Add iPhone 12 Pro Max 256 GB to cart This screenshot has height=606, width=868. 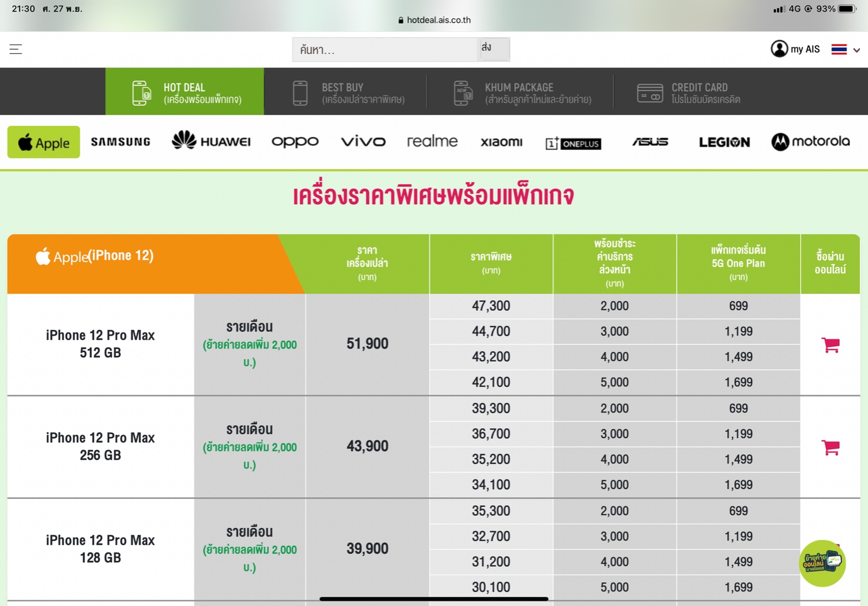pyautogui.click(x=830, y=447)
